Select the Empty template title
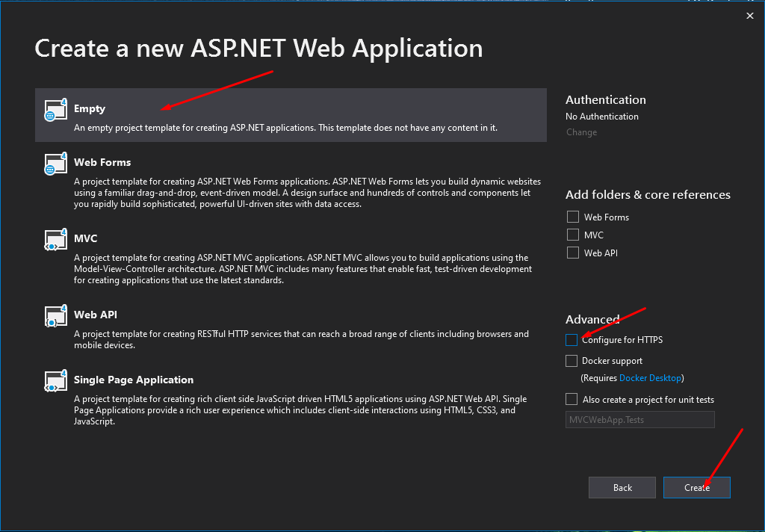Viewport: 765px width, 532px height. click(x=90, y=109)
